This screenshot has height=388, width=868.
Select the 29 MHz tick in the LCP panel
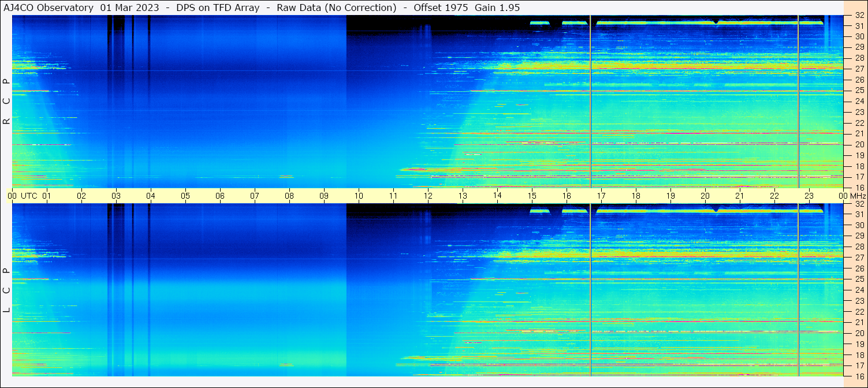pos(859,236)
